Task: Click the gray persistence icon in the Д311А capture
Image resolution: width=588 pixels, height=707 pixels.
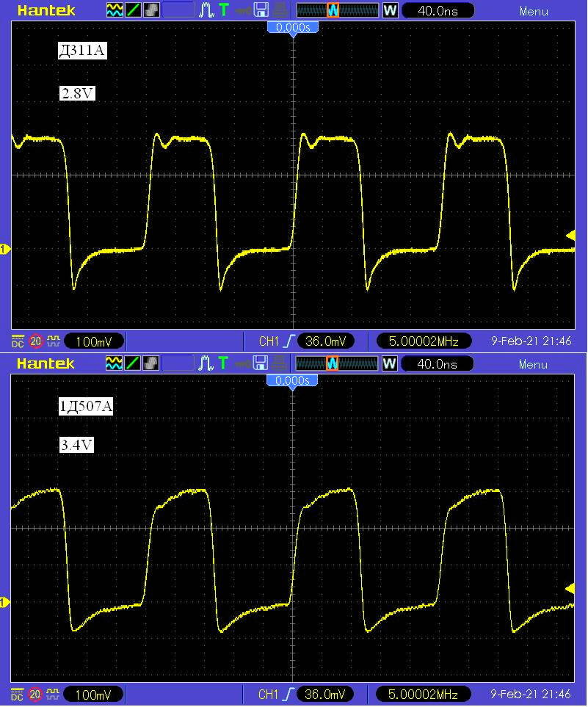Action: [x=151, y=10]
